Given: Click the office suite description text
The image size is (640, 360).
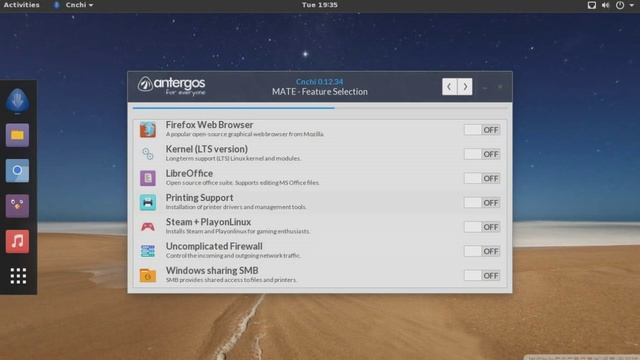Looking at the screenshot, I should coord(242,183).
